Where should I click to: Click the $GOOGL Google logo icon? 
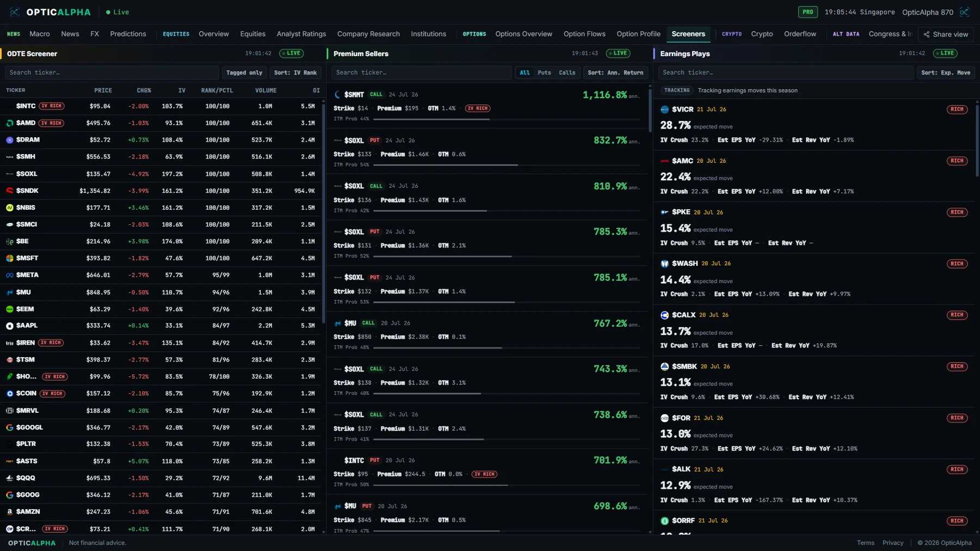click(10, 427)
